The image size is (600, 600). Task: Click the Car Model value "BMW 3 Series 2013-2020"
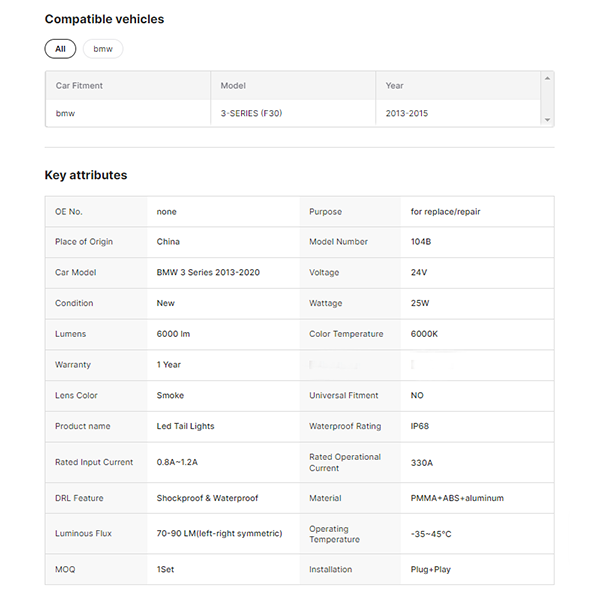[x=208, y=273]
